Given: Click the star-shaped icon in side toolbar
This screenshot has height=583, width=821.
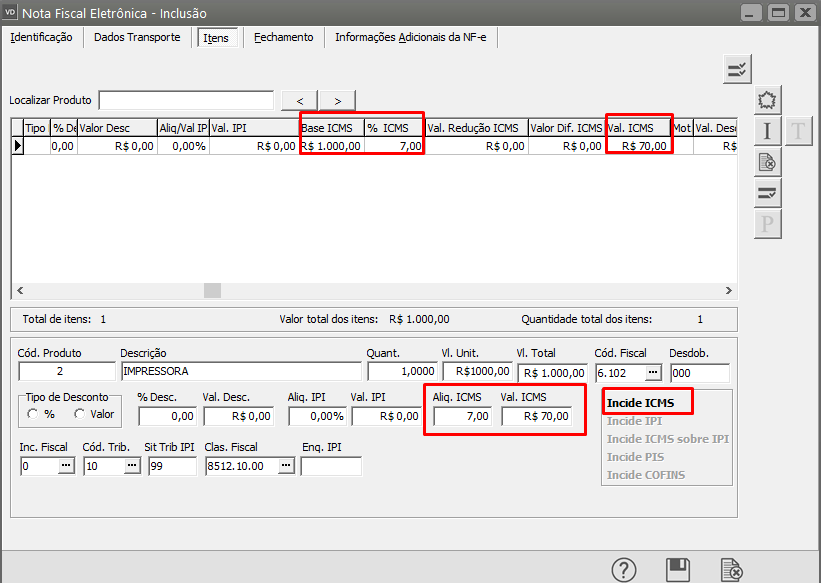Looking at the screenshot, I should click(767, 100).
